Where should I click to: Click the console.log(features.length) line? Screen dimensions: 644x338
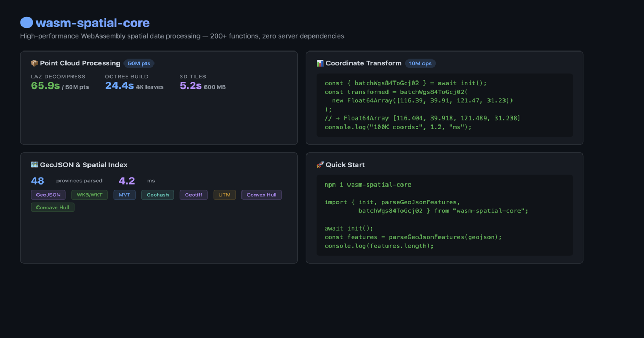point(379,246)
